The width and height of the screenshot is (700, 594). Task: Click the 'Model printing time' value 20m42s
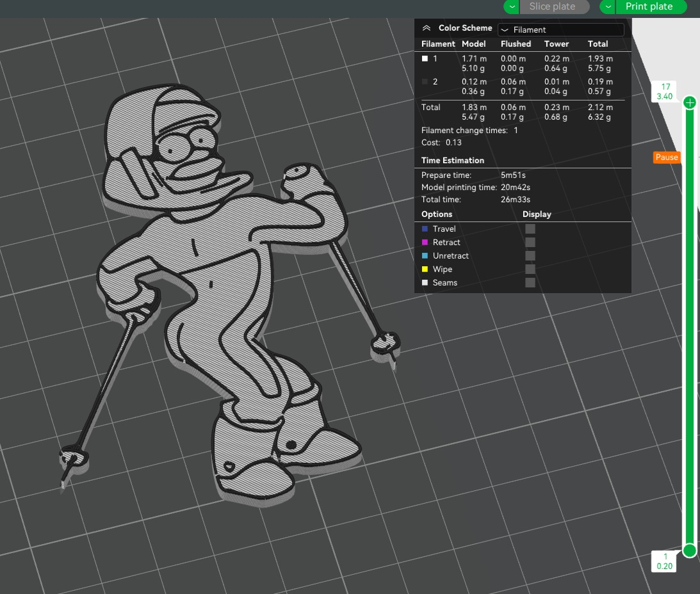(x=516, y=188)
